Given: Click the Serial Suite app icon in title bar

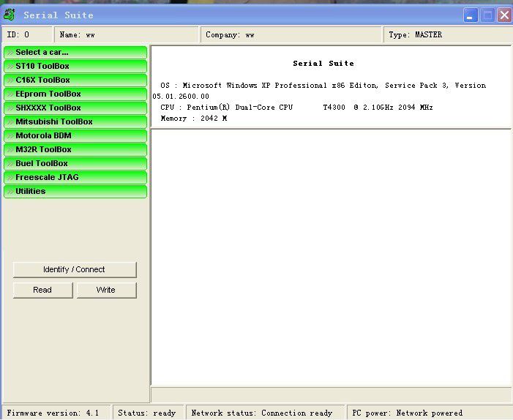Looking at the screenshot, I should click(10, 15).
